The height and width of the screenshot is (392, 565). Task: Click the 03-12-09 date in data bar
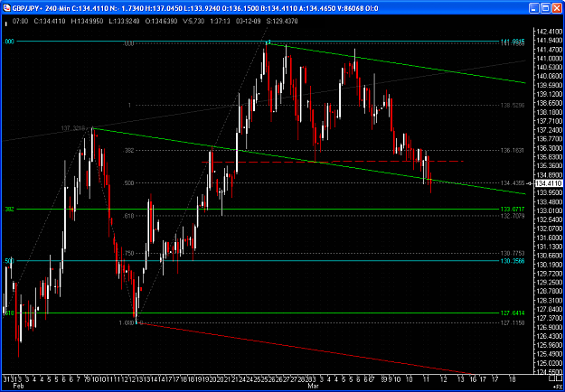(x=247, y=22)
